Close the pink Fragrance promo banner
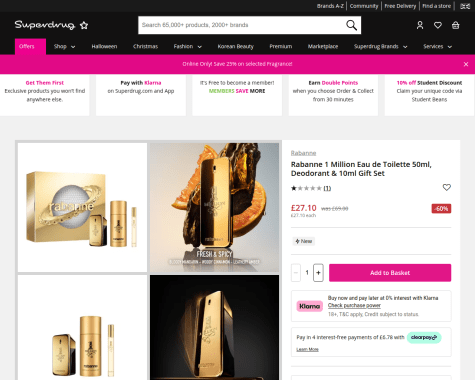This screenshot has width=475, height=380. [x=466, y=64]
